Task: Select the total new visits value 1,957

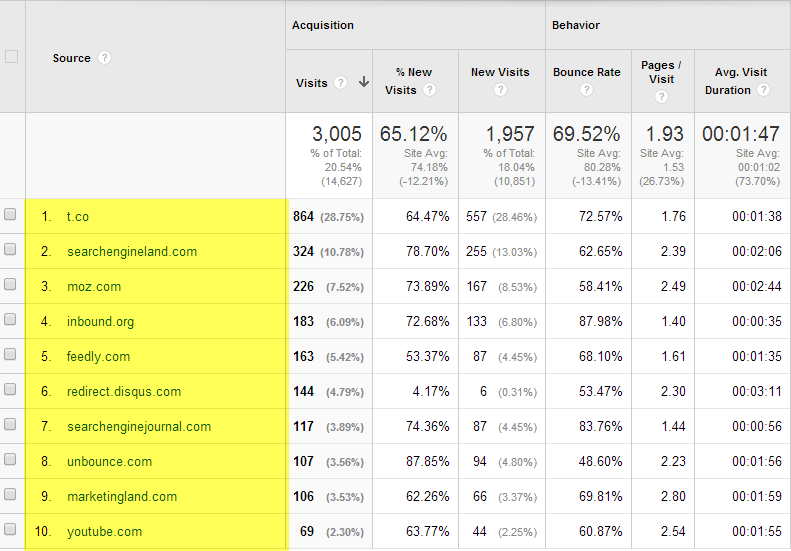Action: tap(510, 134)
